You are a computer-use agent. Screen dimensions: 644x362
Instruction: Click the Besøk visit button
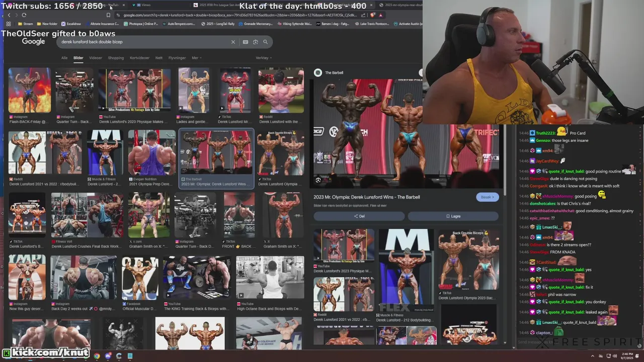(487, 197)
